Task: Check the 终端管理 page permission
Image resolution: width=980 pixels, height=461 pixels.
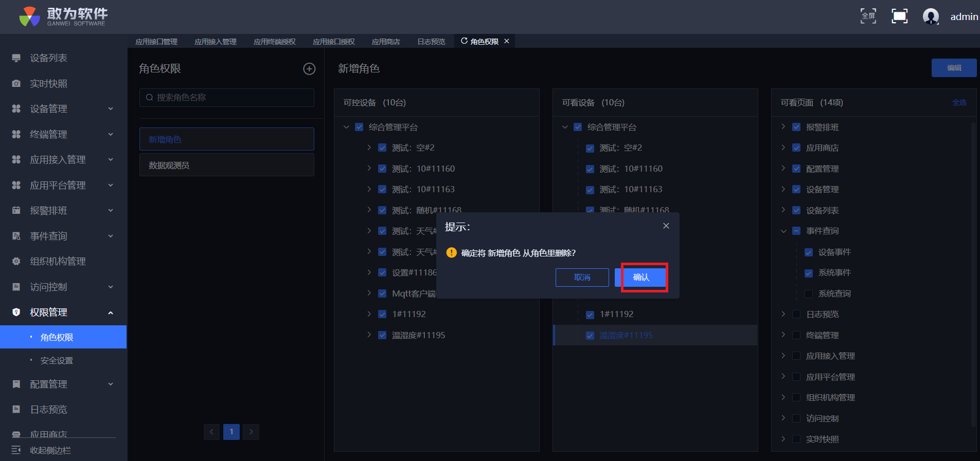Action: 796,335
